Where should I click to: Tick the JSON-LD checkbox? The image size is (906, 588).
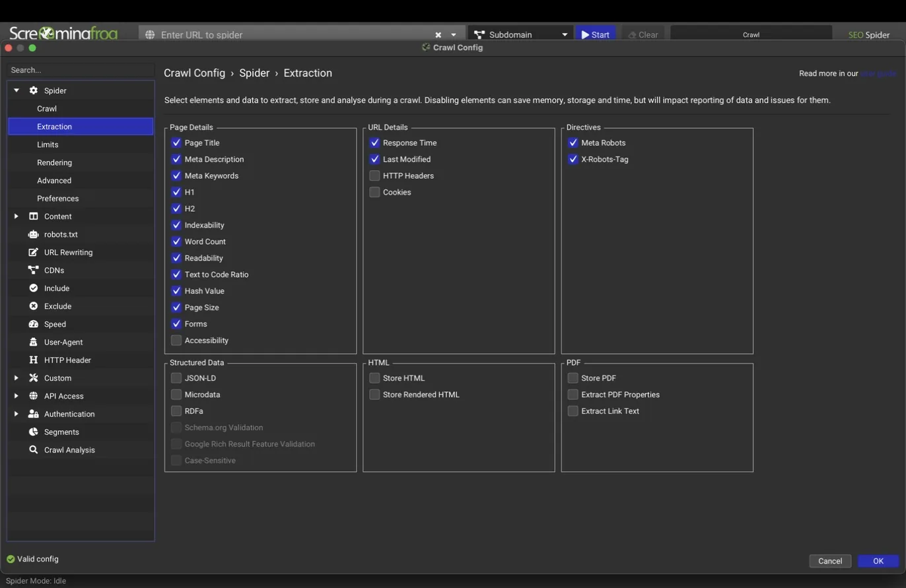[176, 378]
